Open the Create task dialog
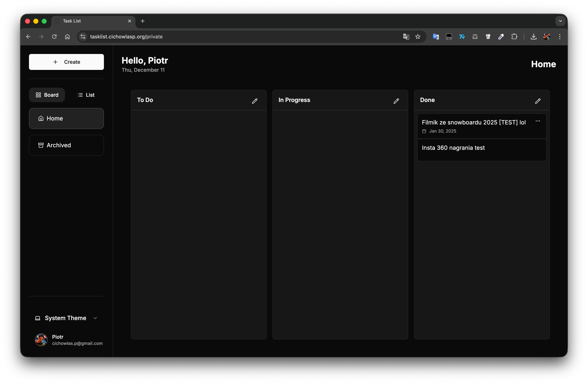The image size is (588, 384). click(66, 62)
